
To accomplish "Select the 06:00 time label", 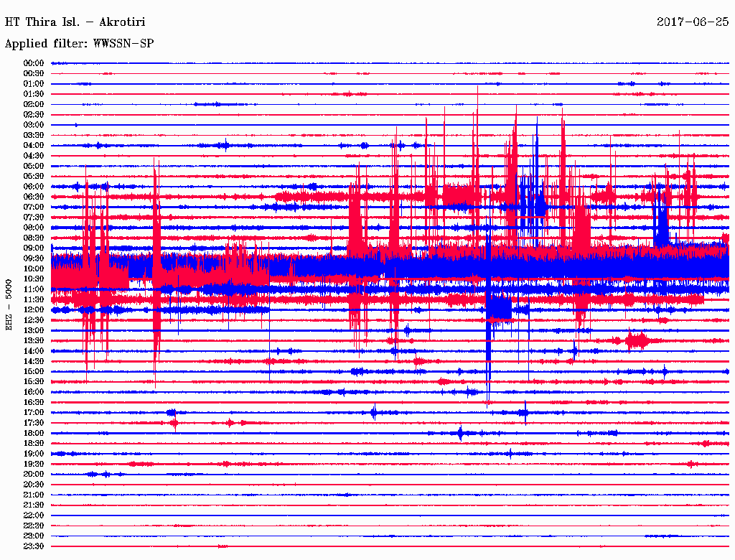I will 33,187.
